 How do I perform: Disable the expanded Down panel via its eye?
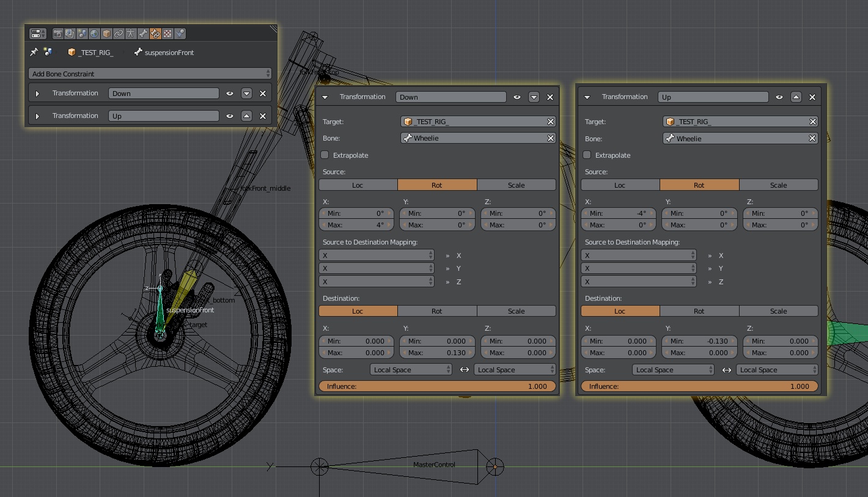coord(517,97)
